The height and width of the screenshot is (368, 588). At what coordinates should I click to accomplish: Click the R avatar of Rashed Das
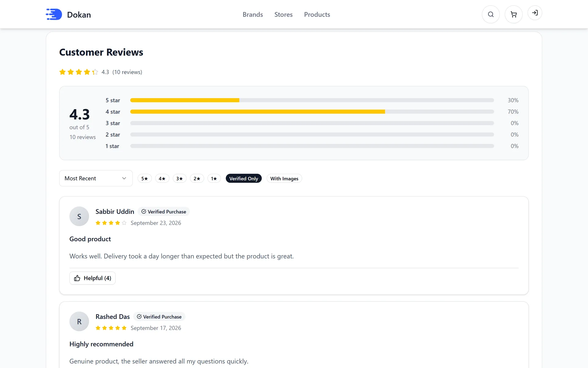point(79,321)
